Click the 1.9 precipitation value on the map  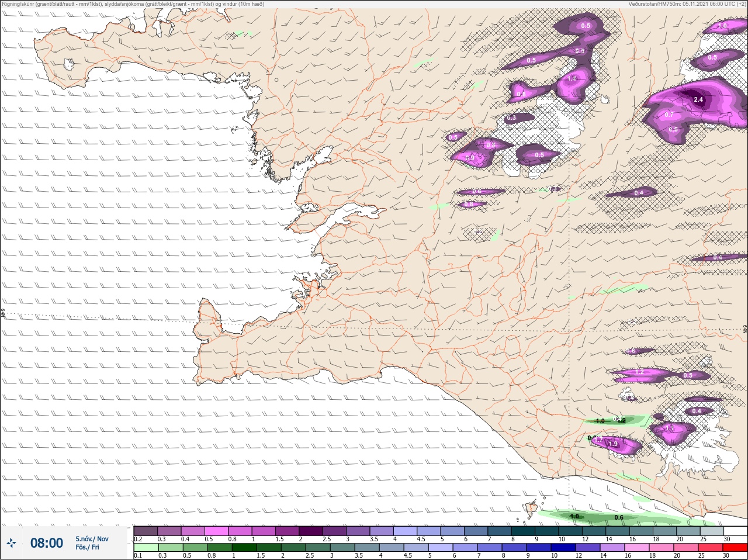pyautogui.click(x=614, y=444)
